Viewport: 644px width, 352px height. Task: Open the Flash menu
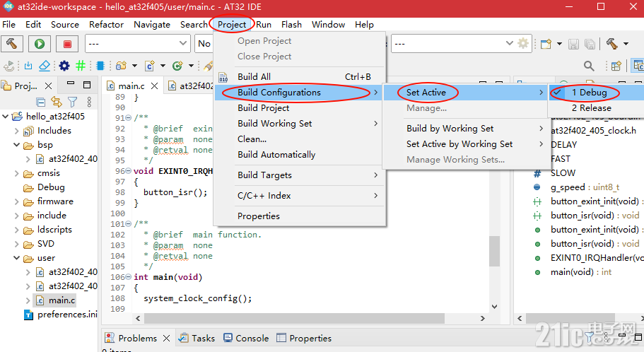tap(291, 25)
